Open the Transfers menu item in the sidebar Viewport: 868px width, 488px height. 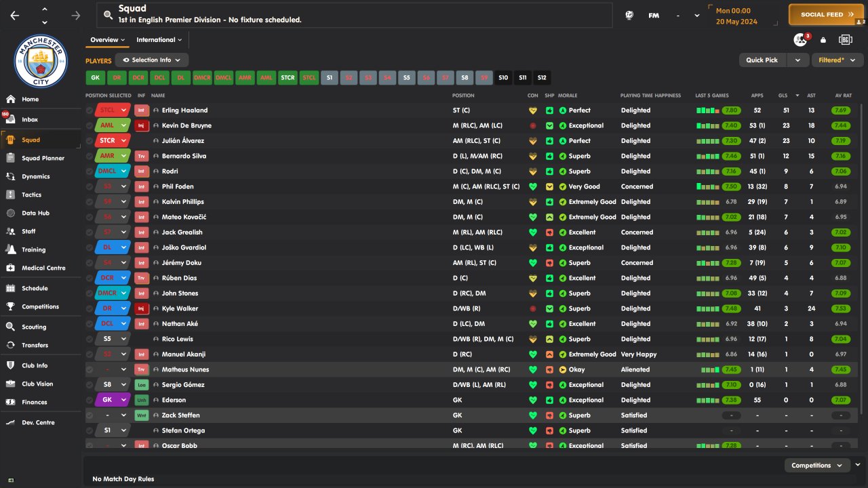[x=35, y=345]
